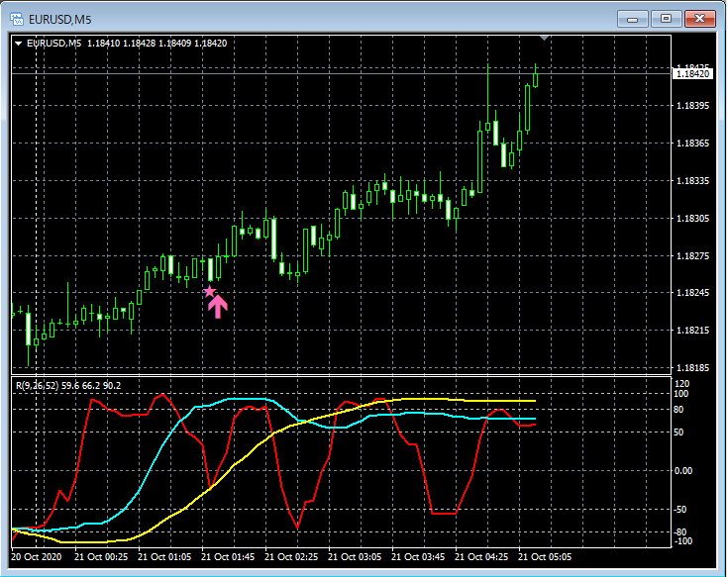This screenshot has height=577, width=728.
Task: Select the pink star signal marker
Action: click(x=210, y=292)
